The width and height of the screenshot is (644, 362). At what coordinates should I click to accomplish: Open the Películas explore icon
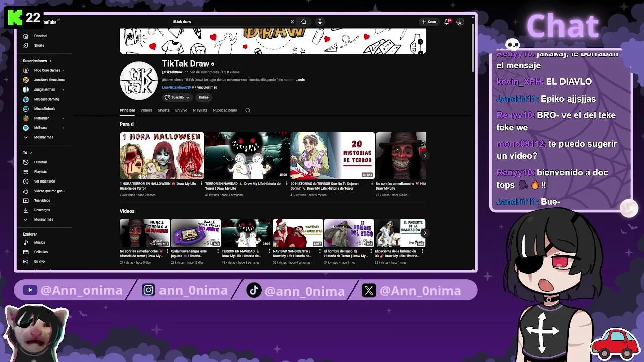tap(26, 252)
